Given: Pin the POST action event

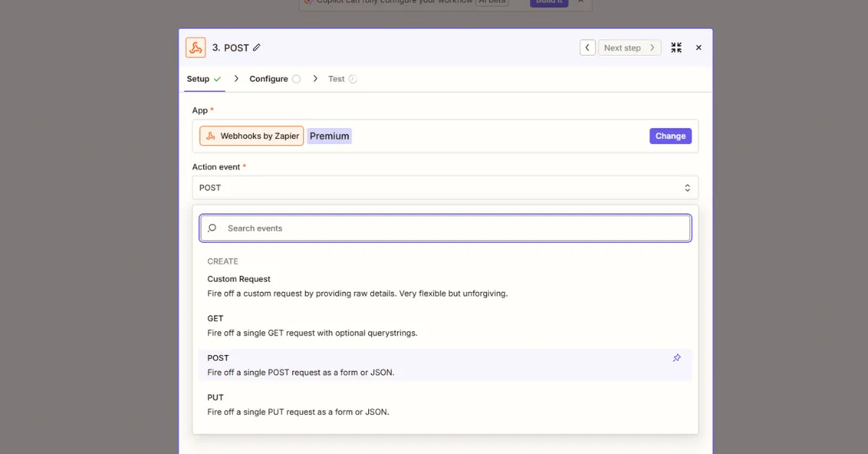Looking at the screenshot, I should point(677,357).
